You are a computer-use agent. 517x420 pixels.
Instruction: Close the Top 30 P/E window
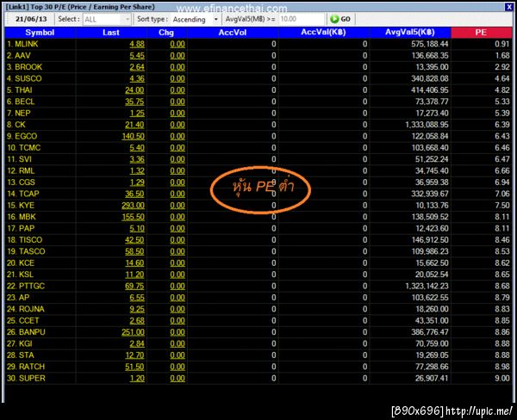[x=509, y=7]
